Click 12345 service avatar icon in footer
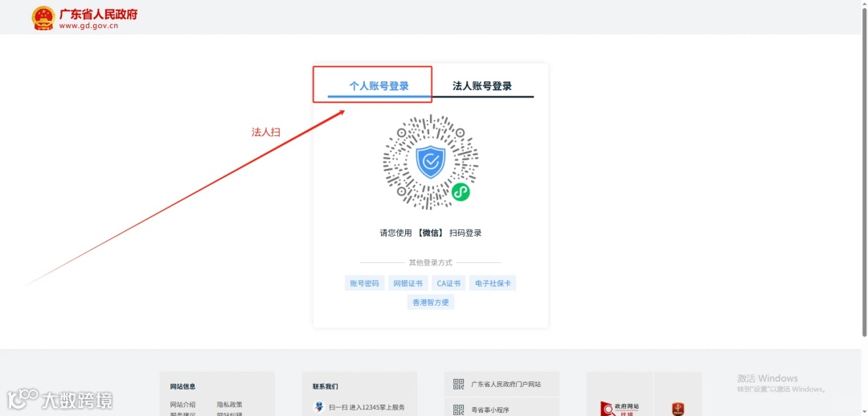Image resolution: width=868 pixels, height=416 pixels. pos(318,407)
